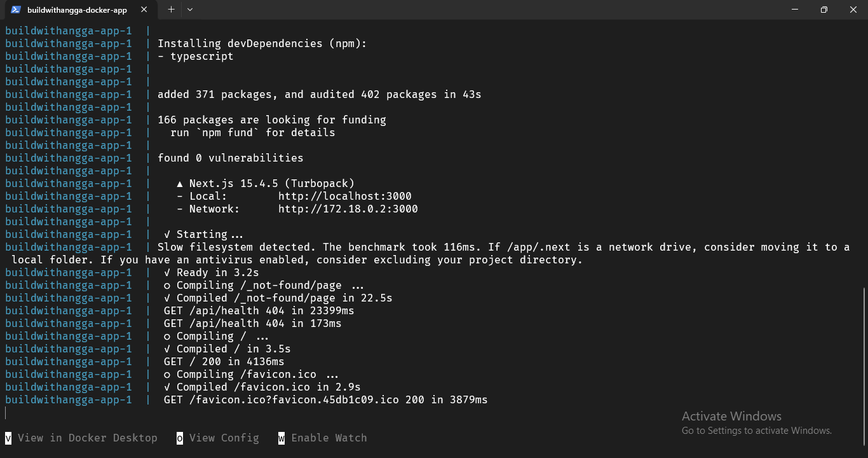The image size is (868, 458).
Task: Click the o key badge beside View Config
Action: point(179,438)
